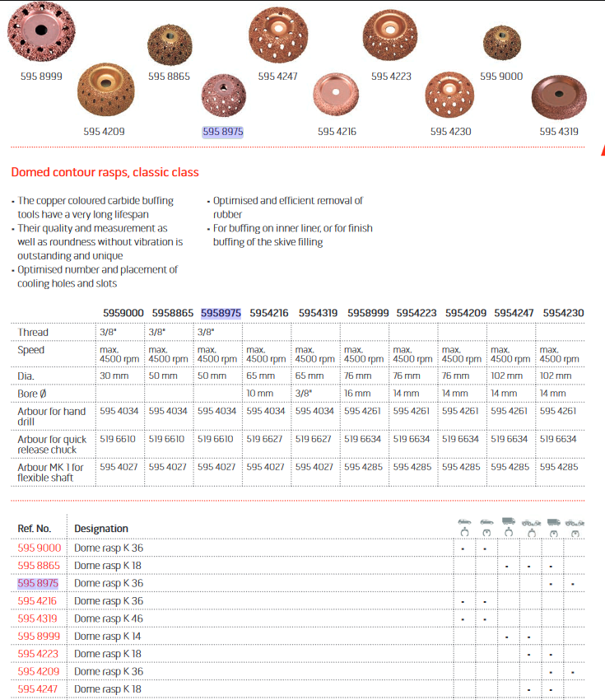Click ref. no. 595 4319 in designation list
605x700 pixels.
pyautogui.click(x=38, y=618)
